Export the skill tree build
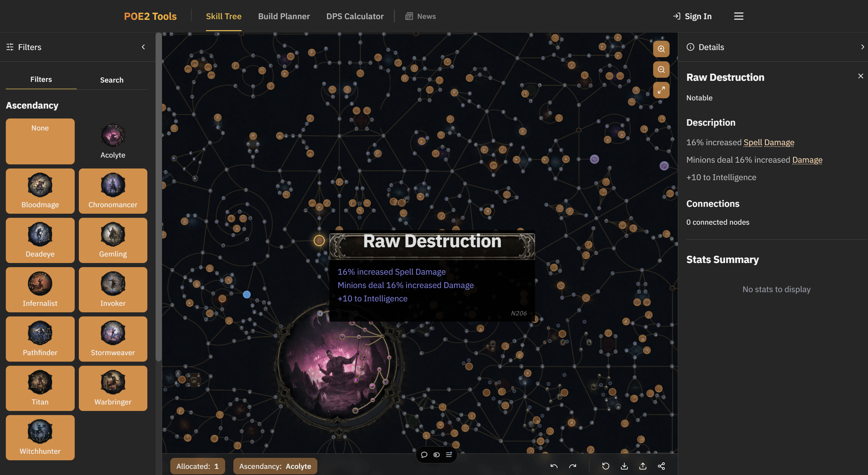The width and height of the screenshot is (868, 475). [x=624, y=466]
